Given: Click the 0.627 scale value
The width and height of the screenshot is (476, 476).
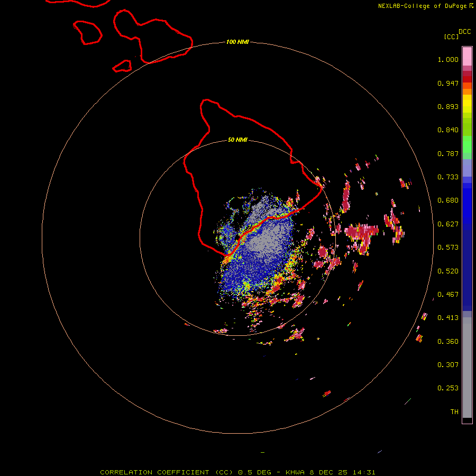Looking at the screenshot, I should [448, 224].
